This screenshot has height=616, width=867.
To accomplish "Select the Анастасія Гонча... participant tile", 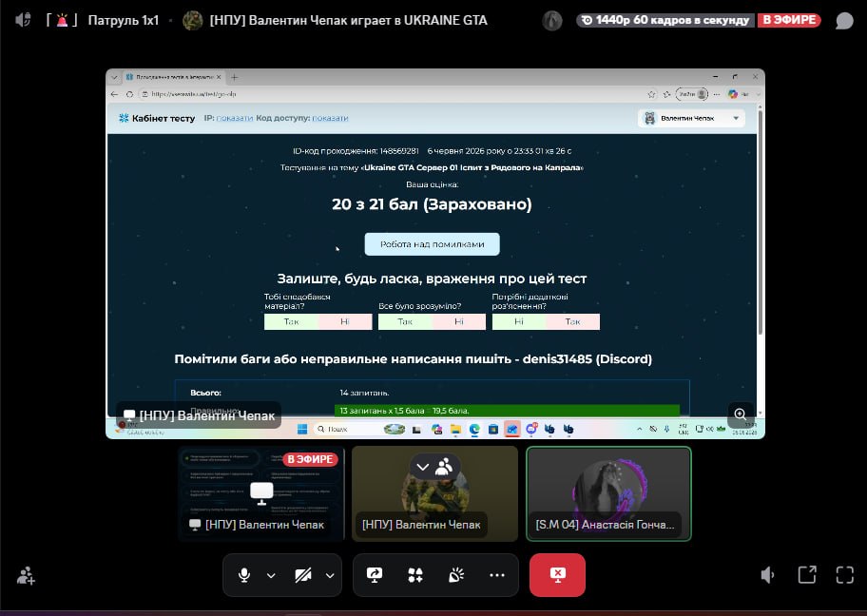I will pos(608,493).
